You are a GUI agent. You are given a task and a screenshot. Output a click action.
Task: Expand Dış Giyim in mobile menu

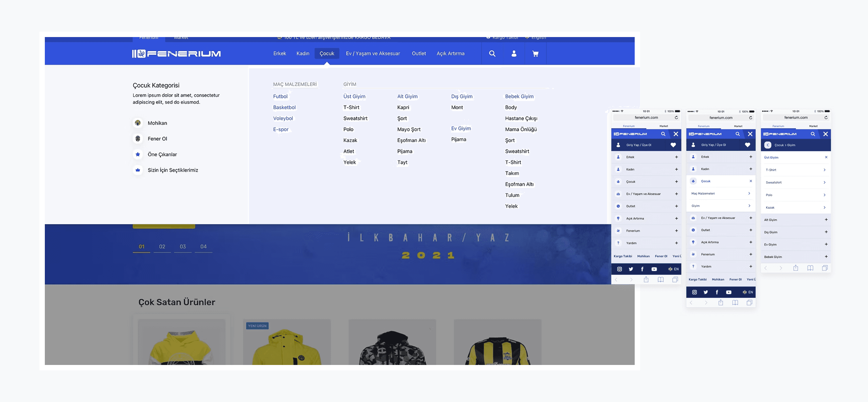coord(826,232)
